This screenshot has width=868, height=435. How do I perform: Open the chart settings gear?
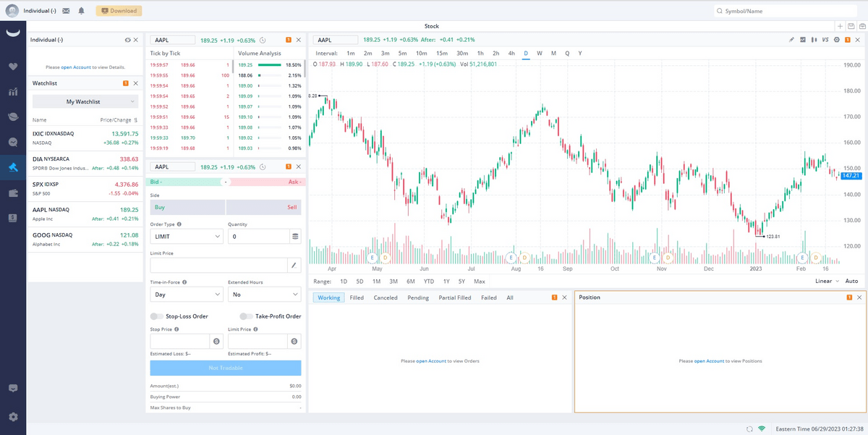[x=837, y=40]
